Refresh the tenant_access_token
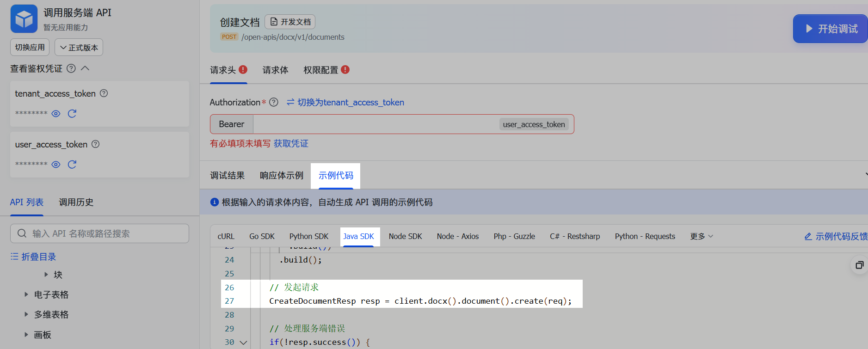Viewport: 868px width, 349px height. tap(72, 114)
